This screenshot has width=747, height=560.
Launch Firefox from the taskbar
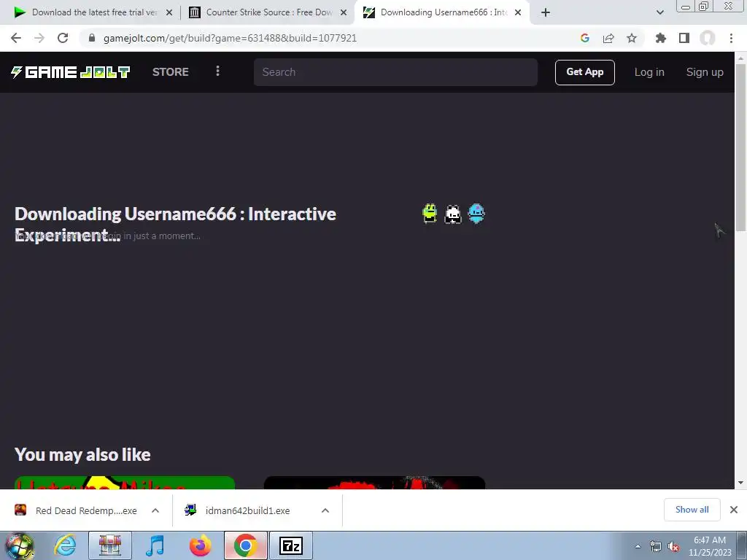201,545
